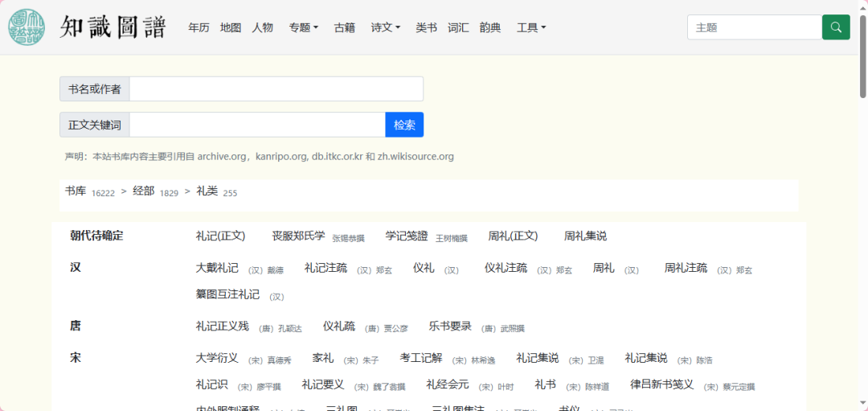Viewport: 868px width, 411px height.
Task: Expand the 工具 dropdown
Action: 531,27
